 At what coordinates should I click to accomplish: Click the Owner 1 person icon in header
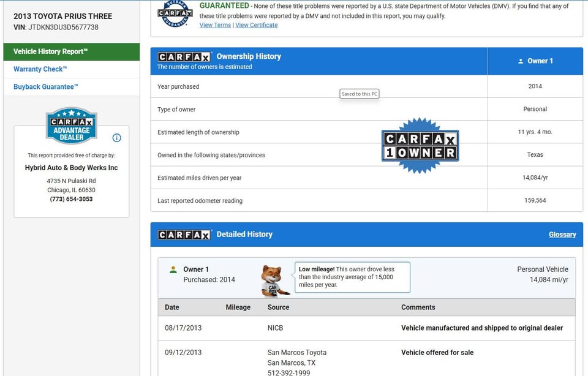click(x=521, y=61)
